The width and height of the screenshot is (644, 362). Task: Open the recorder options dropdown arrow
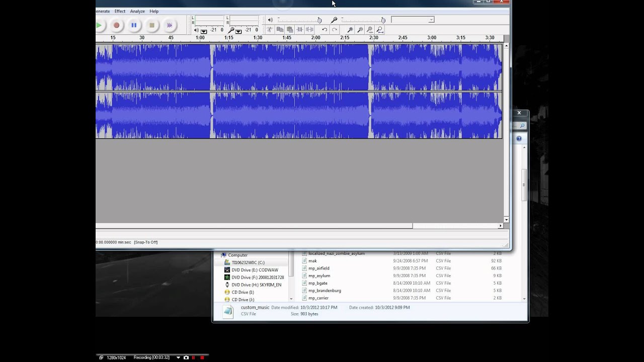178,357
